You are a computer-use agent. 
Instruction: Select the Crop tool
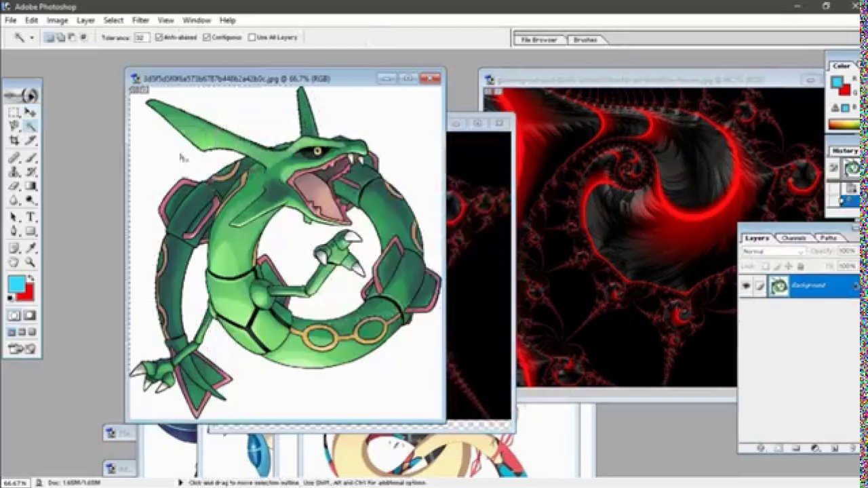pyautogui.click(x=14, y=140)
